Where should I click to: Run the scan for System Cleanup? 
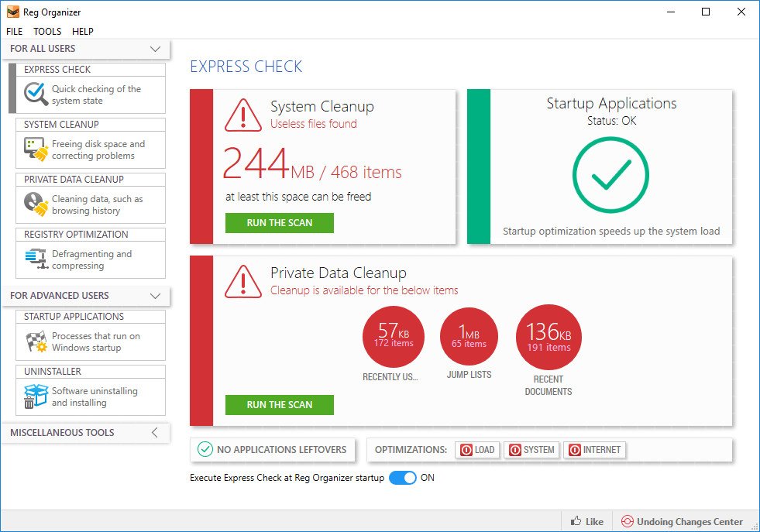coord(279,223)
